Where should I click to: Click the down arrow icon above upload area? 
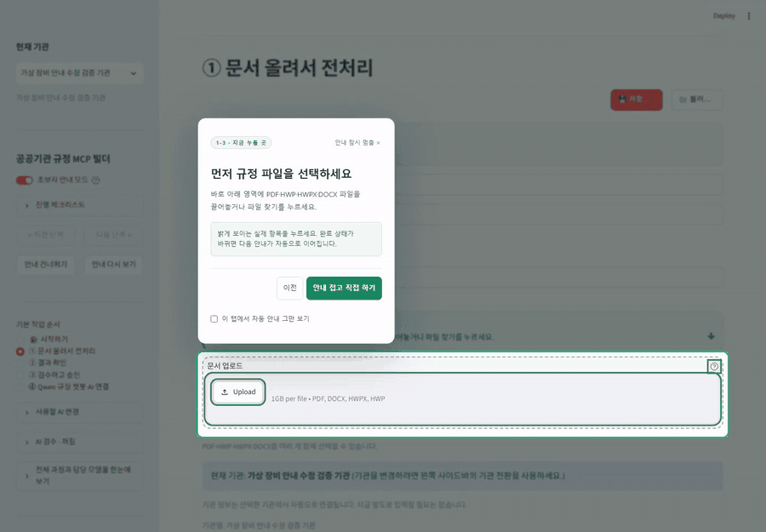[711, 336]
